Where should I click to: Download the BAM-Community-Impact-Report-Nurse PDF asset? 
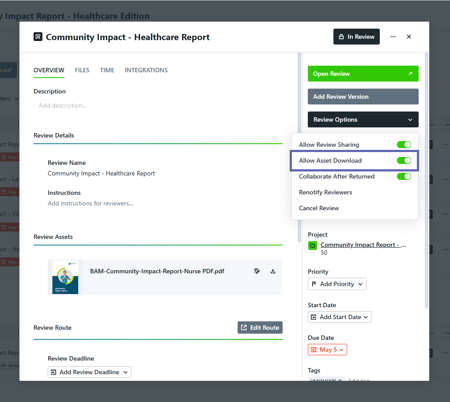[x=273, y=271]
